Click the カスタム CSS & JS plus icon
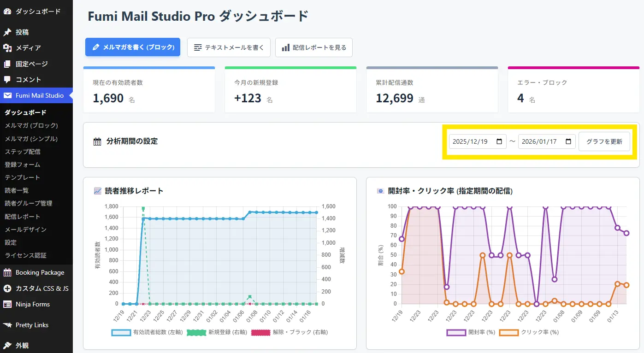 click(x=7, y=288)
